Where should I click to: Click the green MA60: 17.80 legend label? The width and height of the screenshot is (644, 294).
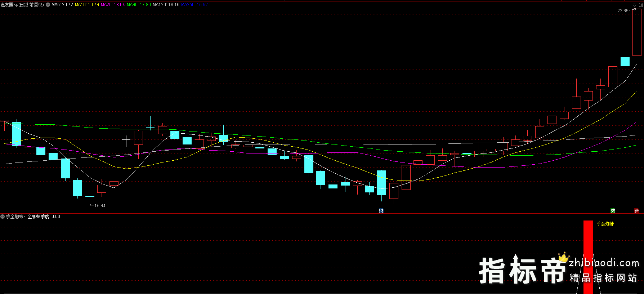click(x=139, y=5)
